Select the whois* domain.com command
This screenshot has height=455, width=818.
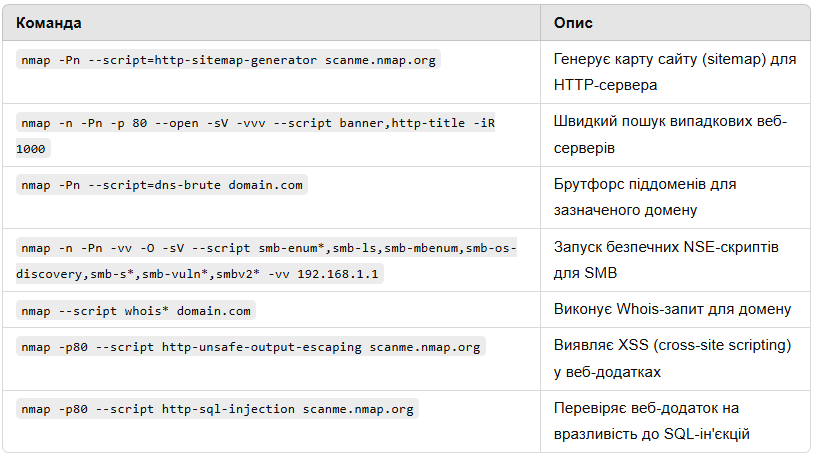[x=136, y=311]
